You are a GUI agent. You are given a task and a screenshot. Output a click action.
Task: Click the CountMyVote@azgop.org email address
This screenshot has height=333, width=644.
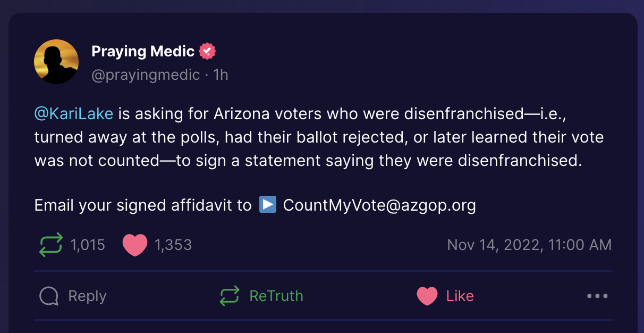pyautogui.click(x=379, y=205)
